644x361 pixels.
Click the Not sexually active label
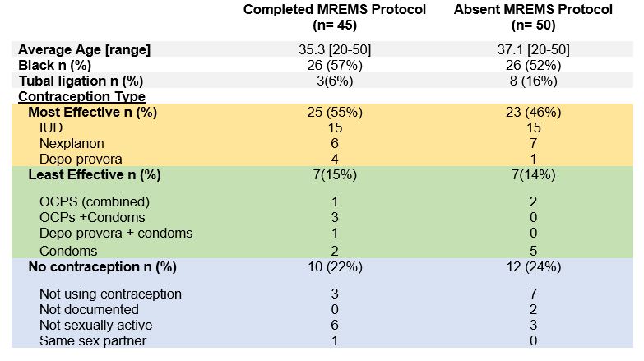(96, 325)
